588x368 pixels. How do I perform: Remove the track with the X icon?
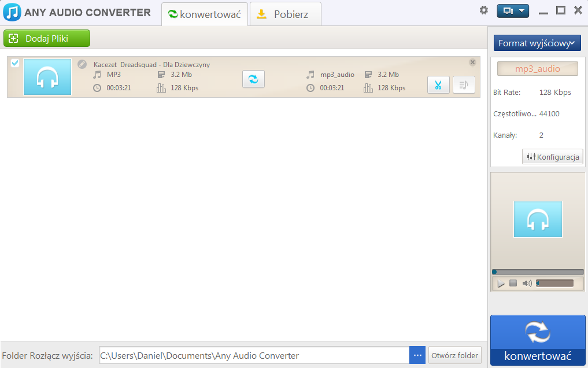(472, 62)
